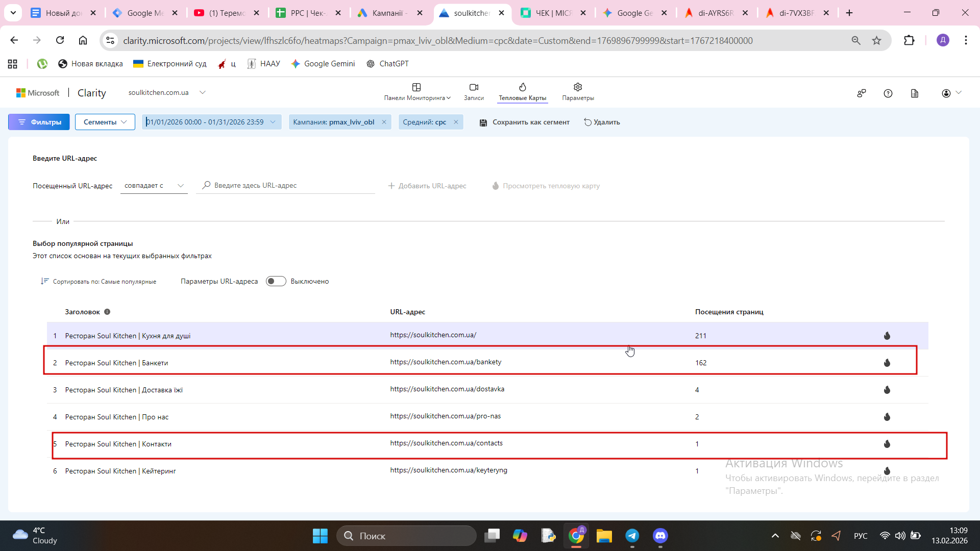Click the Фильтры button
This screenshot has height=551, width=980.
pos(39,122)
